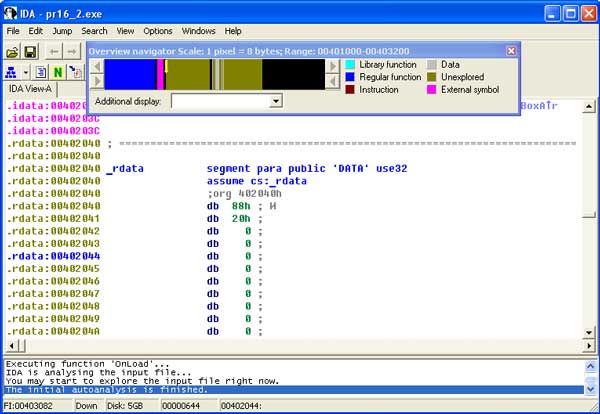Minimize the IDA window
This screenshot has width=600, height=414.
(553, 14)
